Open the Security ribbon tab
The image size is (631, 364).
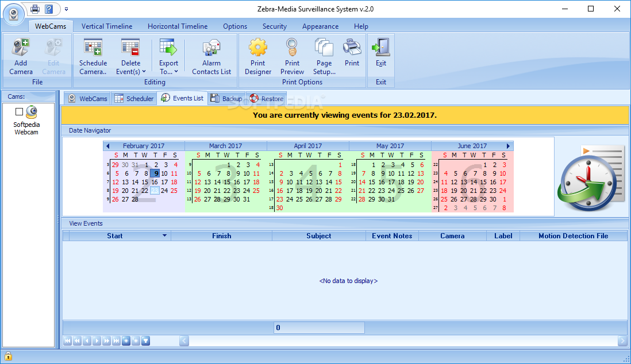pyautogui.click(x=275, y=26)
